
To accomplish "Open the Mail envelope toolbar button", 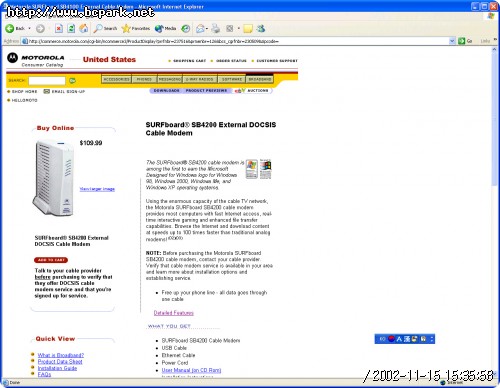I will (x=200, y=29).
